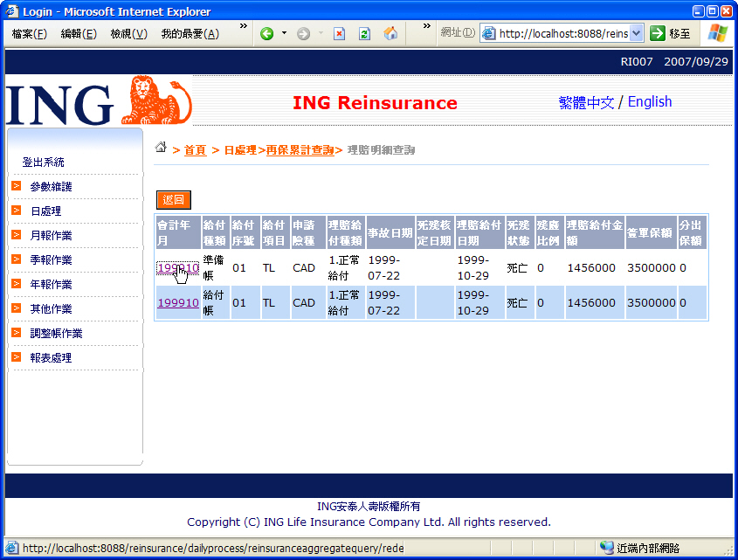Click the Windows flag throbber logo
Viewport: 738px width, 560px height.
(x=718, y=33)
